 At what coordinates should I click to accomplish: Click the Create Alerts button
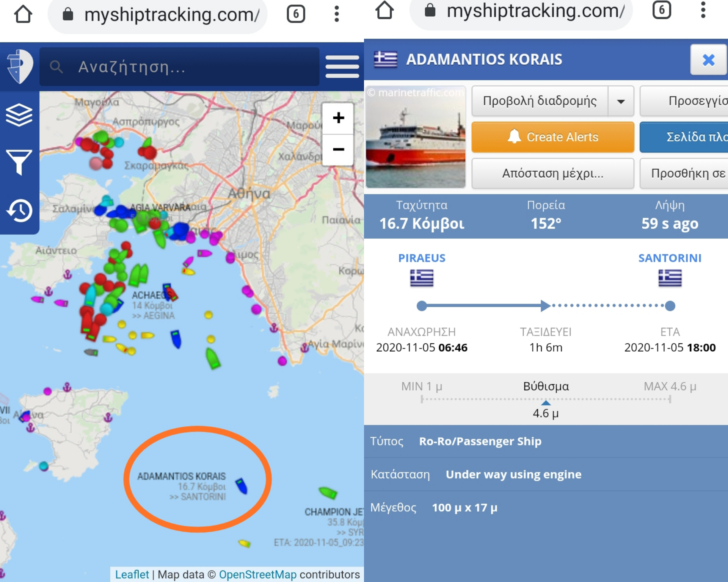[553, 137]
